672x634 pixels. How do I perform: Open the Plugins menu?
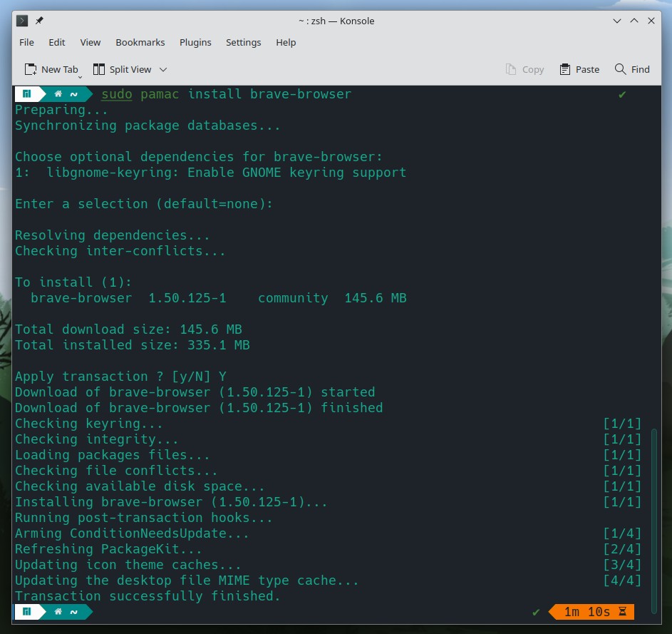(195, 43)
